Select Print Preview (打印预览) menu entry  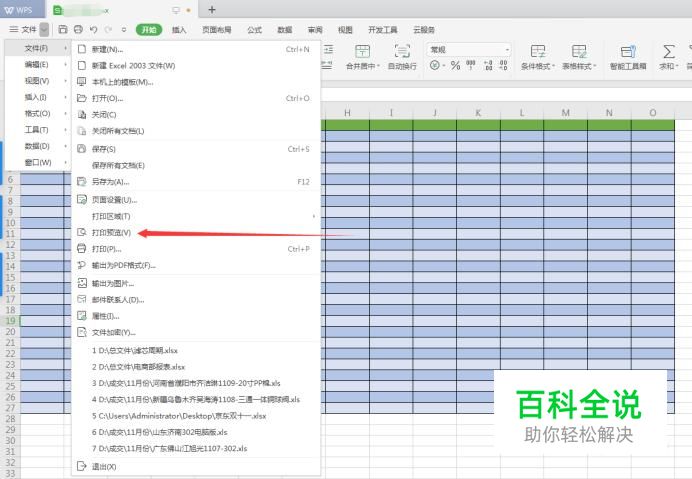click(112, 232)
